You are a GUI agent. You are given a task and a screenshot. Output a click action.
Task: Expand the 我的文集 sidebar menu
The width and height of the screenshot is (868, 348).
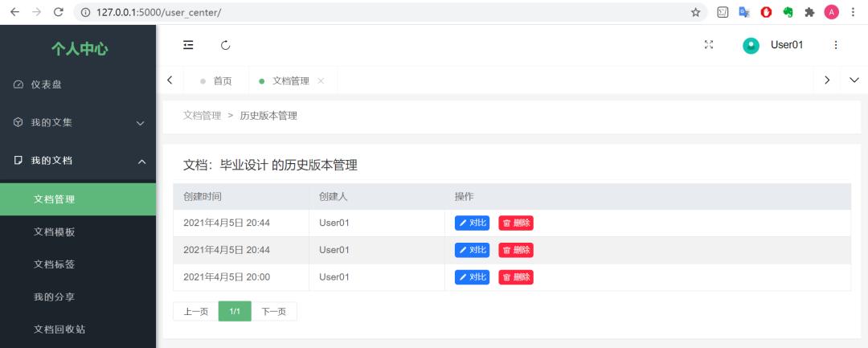click(x=77, y=123)
